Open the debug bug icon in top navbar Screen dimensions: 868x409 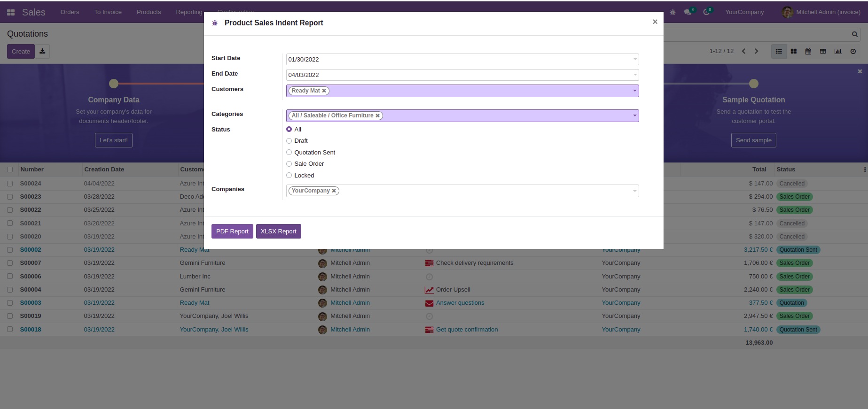click(x=673, y=12)
